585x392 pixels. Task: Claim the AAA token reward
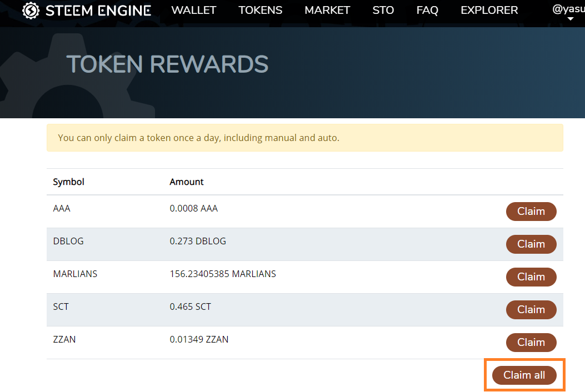(x=531, y=212)
